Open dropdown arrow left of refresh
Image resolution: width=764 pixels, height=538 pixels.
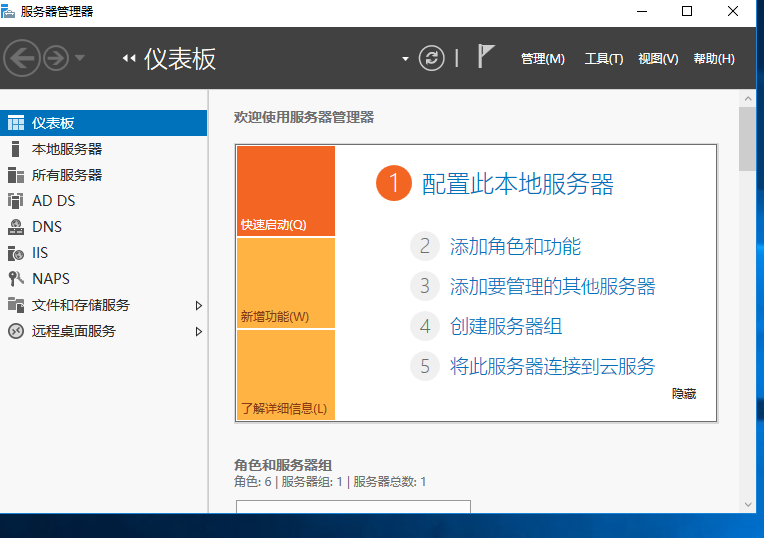[x=405, y=59]
